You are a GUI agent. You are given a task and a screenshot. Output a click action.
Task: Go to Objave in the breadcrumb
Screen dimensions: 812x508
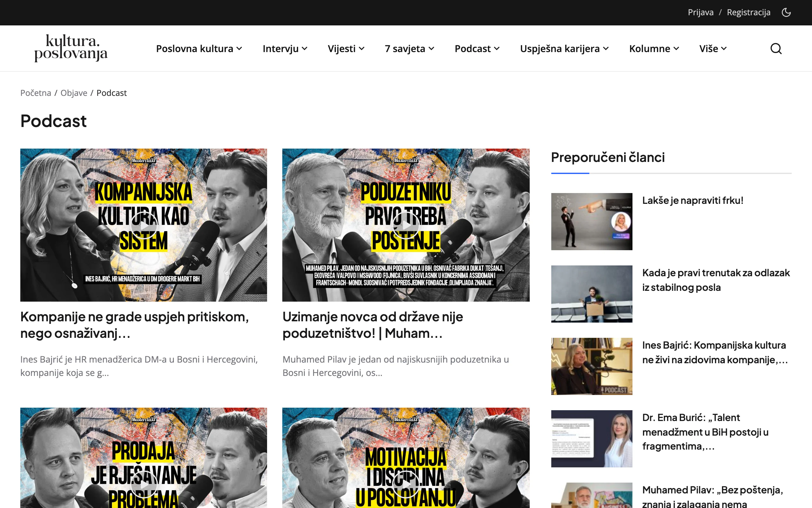[74, 93]
